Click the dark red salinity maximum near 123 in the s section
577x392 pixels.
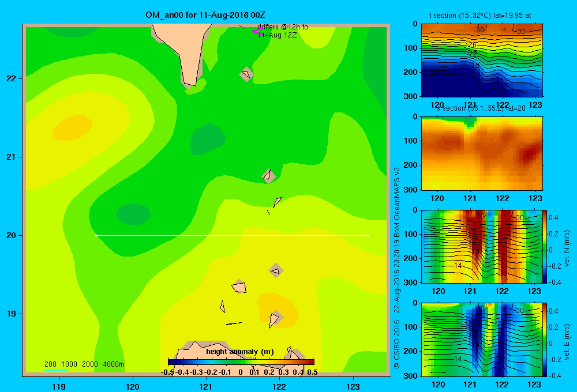point(529,154)
